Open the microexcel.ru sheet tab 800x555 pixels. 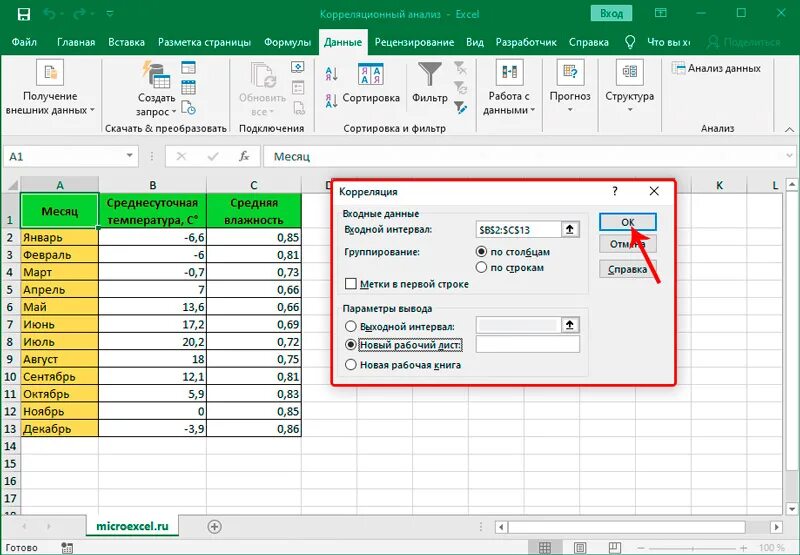pos(132,526)
